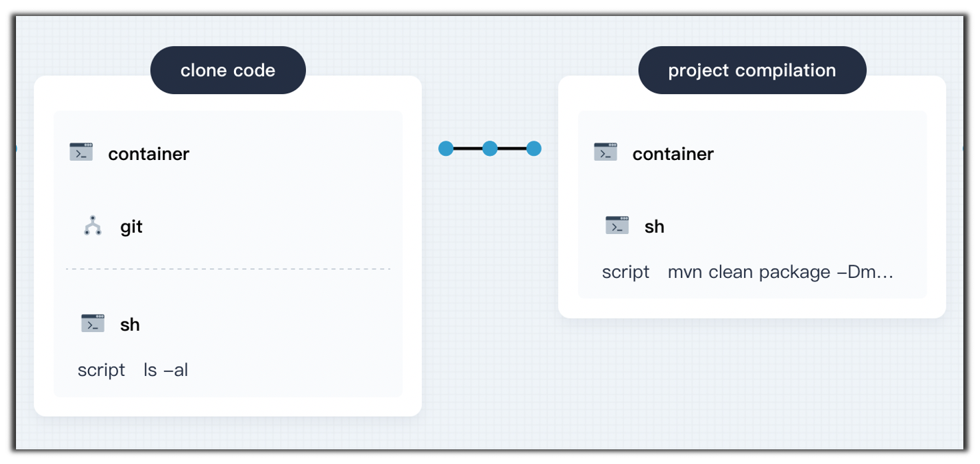The image size is (980, 464).
Task: Select the "clone code" stage title
Action: pyautogui.click(x=228, y=71)
